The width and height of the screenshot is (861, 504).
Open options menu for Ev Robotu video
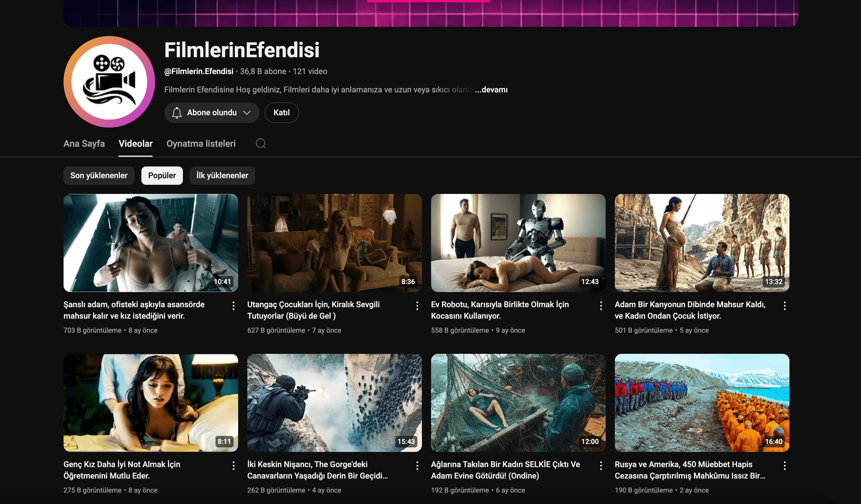[x=601, y=305]
